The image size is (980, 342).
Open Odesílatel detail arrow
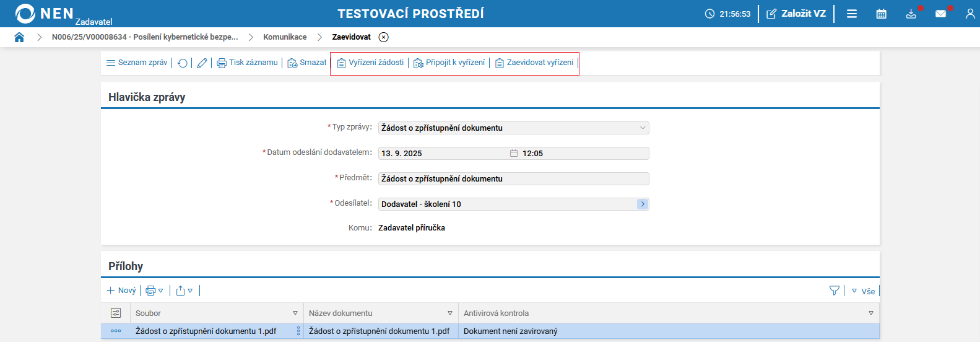(643, 204)
